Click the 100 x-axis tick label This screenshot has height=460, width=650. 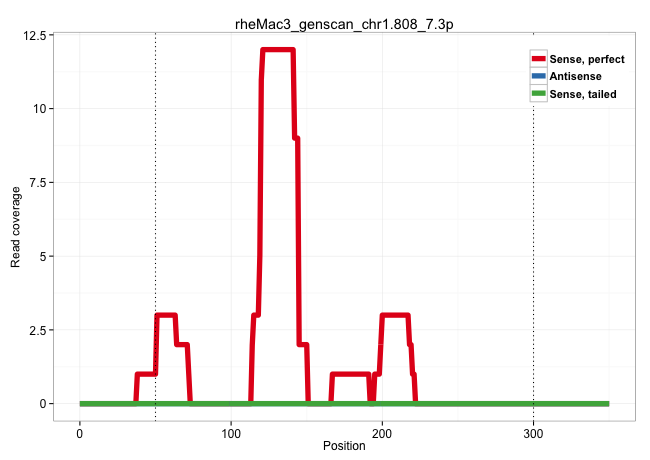231,432
